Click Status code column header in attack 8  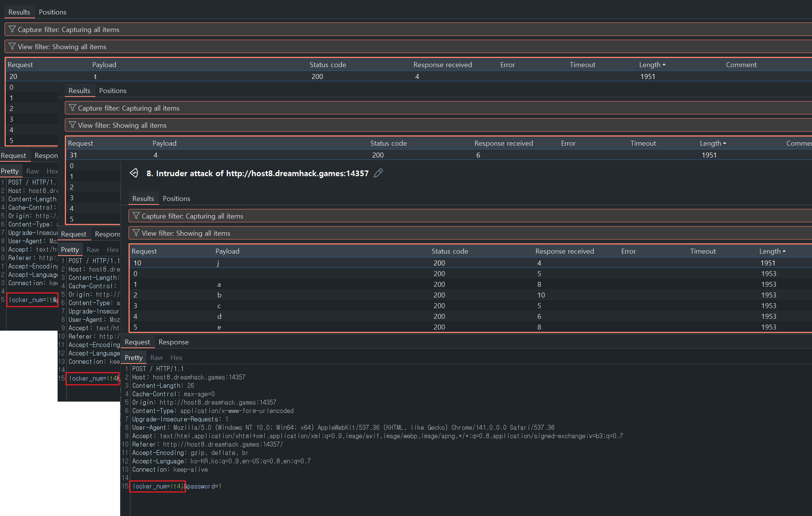click(450, 251)
